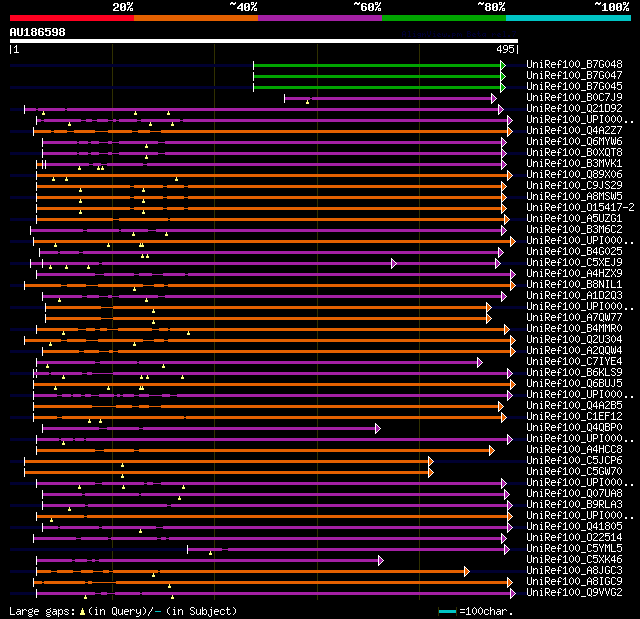Select the UniRef100_B9RLA3 label

tap(574, 505)
